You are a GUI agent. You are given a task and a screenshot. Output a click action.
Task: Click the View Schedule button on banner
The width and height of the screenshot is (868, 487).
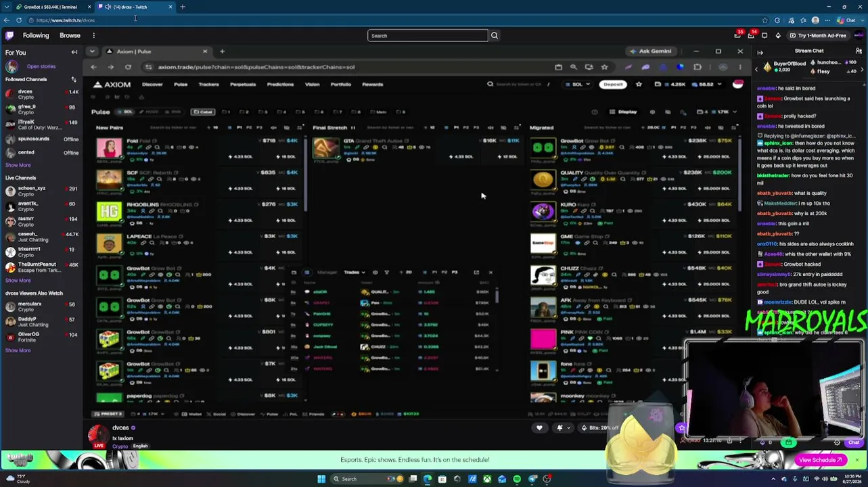coord(821,460)
